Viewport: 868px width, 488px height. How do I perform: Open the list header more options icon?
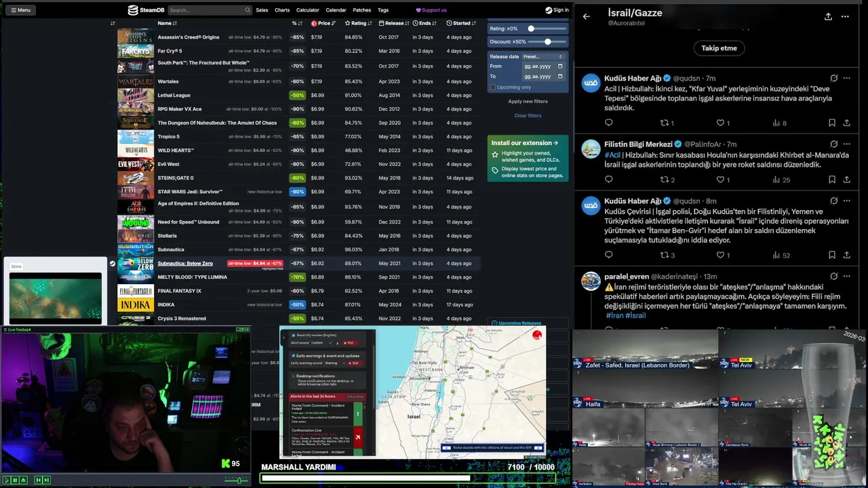point(845,17)
